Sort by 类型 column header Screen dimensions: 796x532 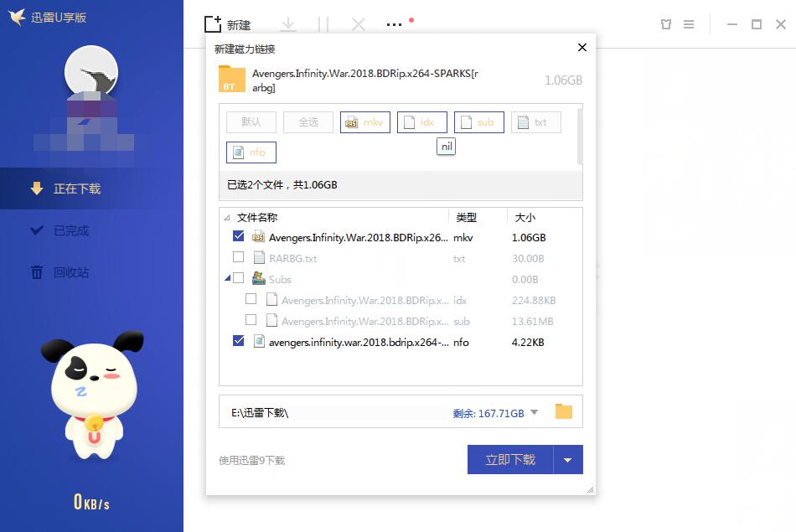point(466,217)
